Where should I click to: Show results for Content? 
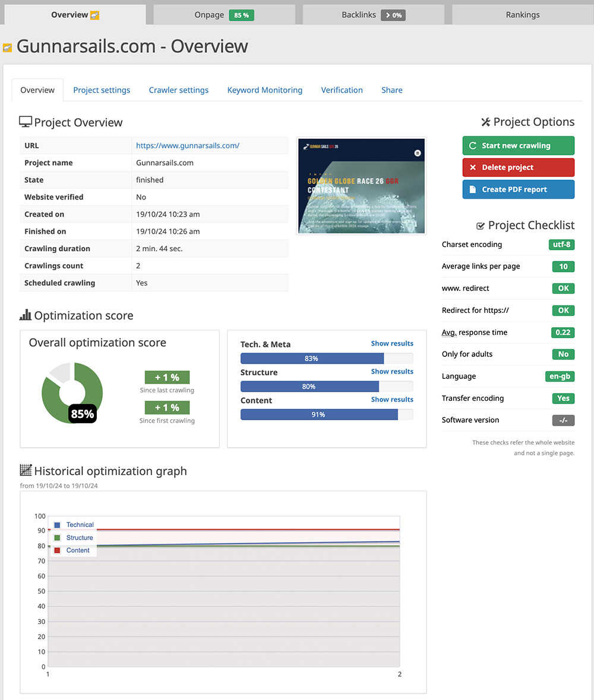(x=392, y=400)
